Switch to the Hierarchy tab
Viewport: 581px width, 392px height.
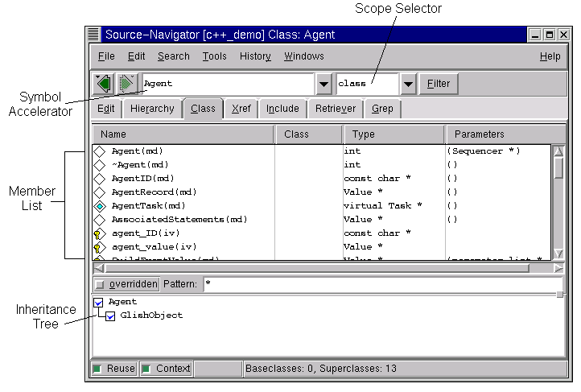pos(152,109)
